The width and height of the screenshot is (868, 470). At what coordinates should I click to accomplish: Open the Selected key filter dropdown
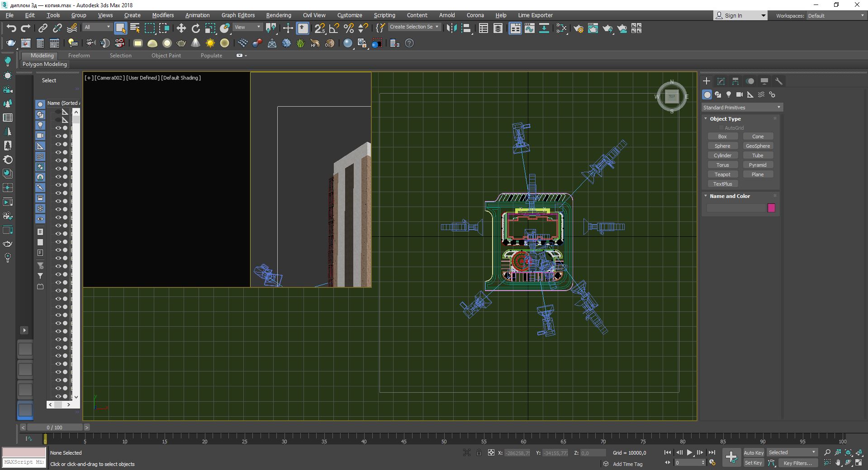(792, 452)
